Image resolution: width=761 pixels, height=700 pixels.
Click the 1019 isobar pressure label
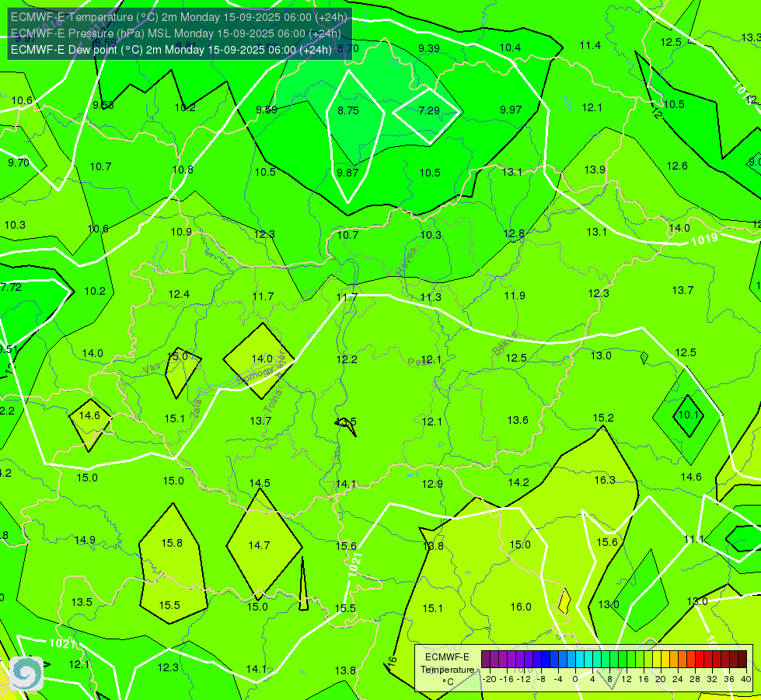click(704, 240)
